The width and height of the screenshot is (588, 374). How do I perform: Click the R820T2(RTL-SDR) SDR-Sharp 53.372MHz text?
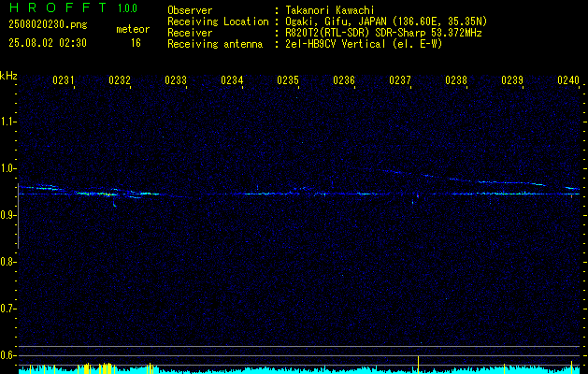(383, 33)
